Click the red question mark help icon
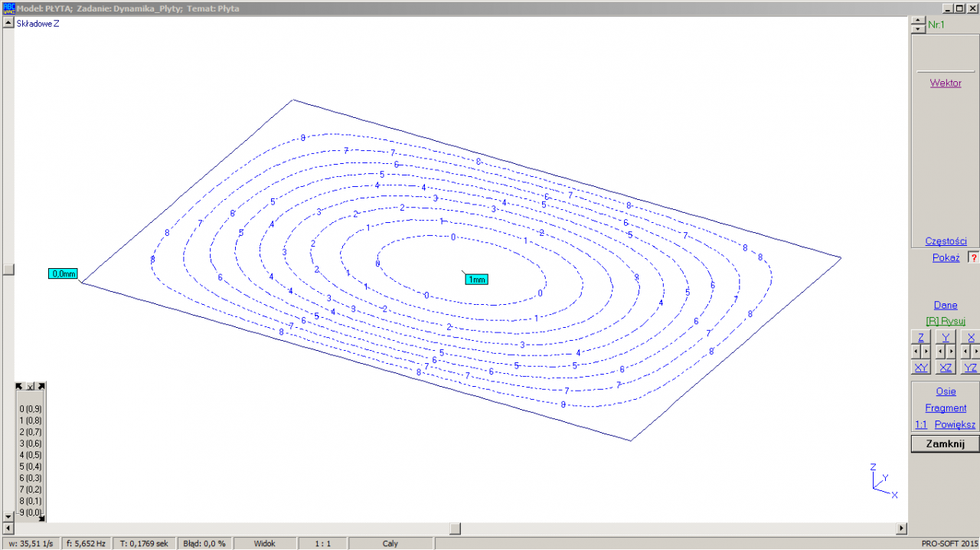This screenshot has height=550, width=980. point(974,257)
